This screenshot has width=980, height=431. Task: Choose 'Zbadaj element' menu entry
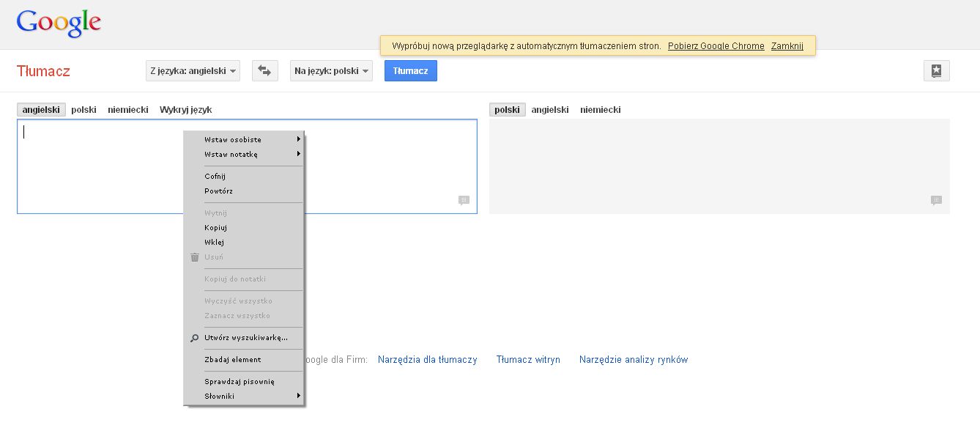[x=244, y=360]
